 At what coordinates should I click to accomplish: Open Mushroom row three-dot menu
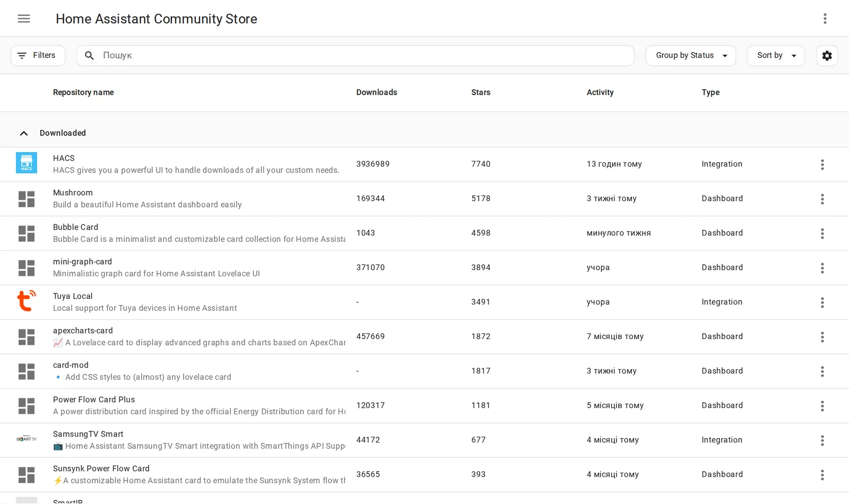822,199
